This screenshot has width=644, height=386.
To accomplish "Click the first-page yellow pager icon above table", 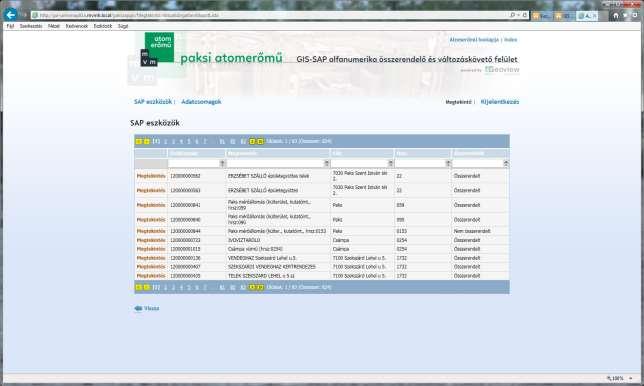I will 139,141.
